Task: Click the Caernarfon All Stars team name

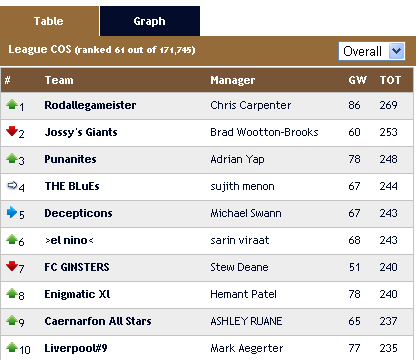Action: [x=98, y=321]
